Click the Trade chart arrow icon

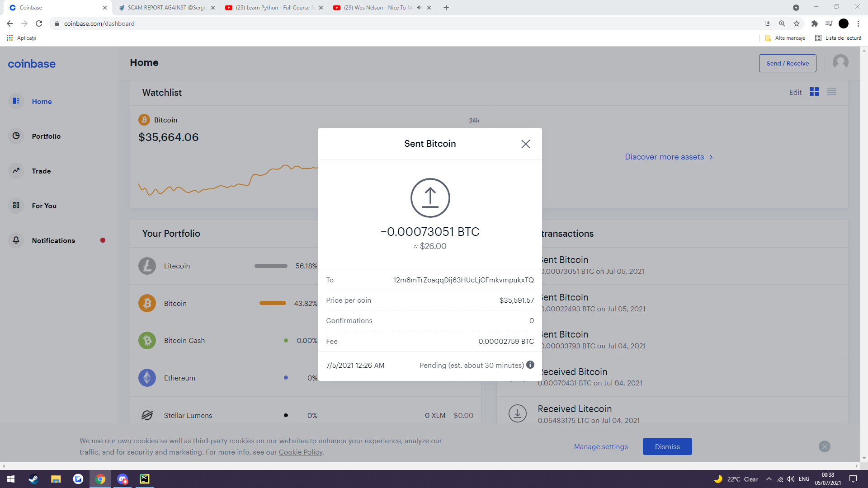[16, 170]
